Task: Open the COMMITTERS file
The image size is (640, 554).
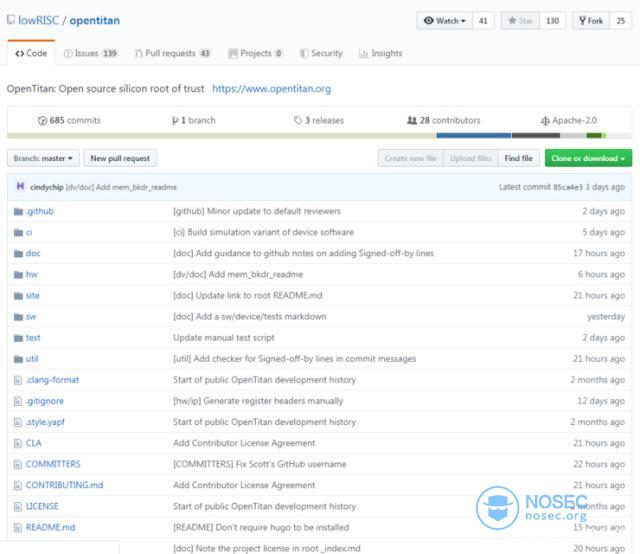Action: 53,464
